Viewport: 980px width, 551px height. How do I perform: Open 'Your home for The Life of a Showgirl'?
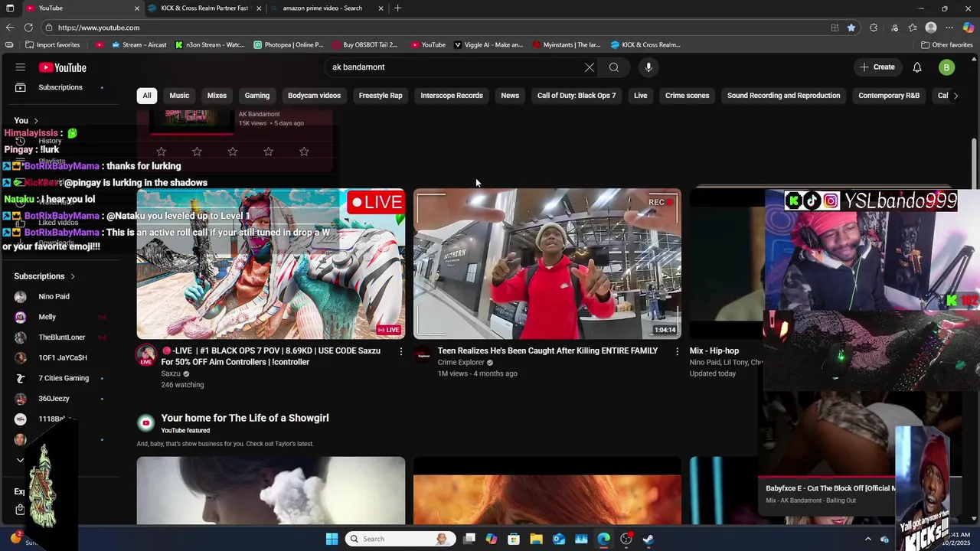tap(245, 418)
